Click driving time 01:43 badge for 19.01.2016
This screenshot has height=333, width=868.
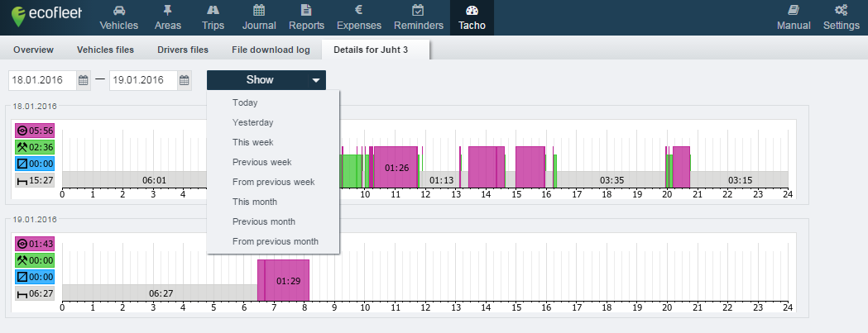coord(35,244)
